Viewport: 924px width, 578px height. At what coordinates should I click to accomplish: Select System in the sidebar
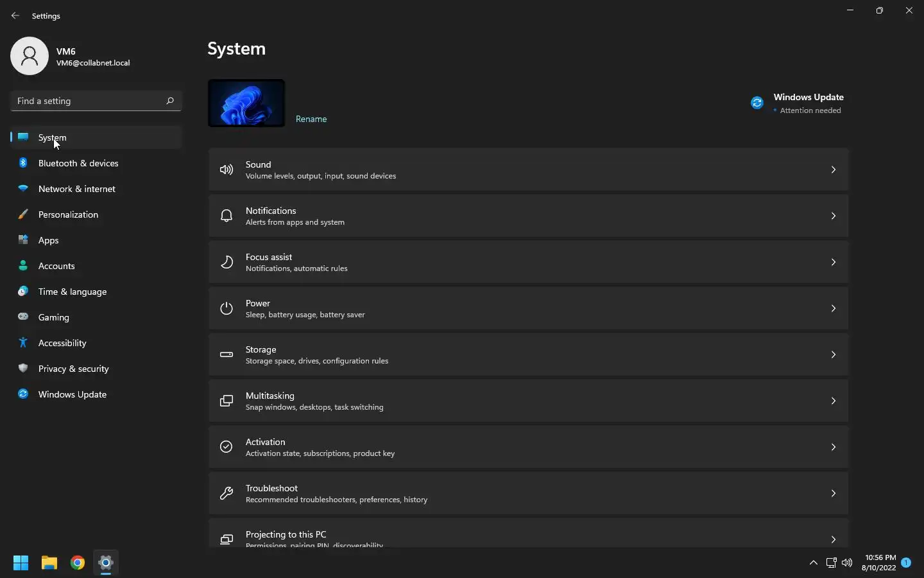pos(96,137)
